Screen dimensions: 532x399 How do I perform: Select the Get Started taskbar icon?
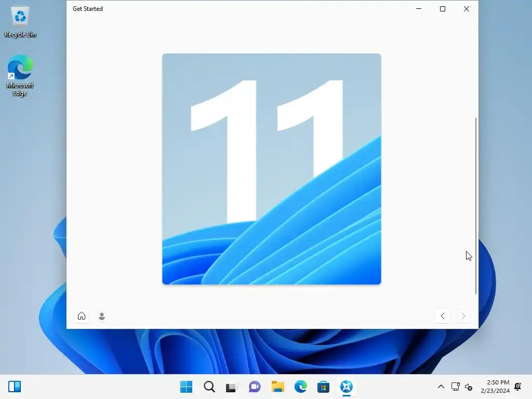click(x=347, y=387)
